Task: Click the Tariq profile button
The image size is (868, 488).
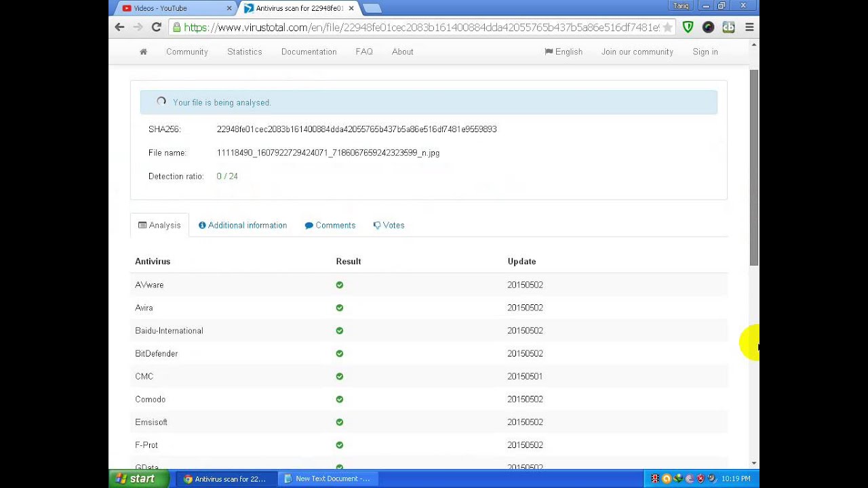Action: (x=681, y=5)
